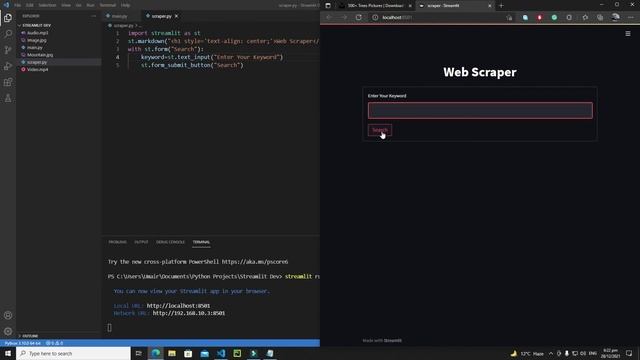Click the Streamlit link in page footer

click(x=393, y=340)
